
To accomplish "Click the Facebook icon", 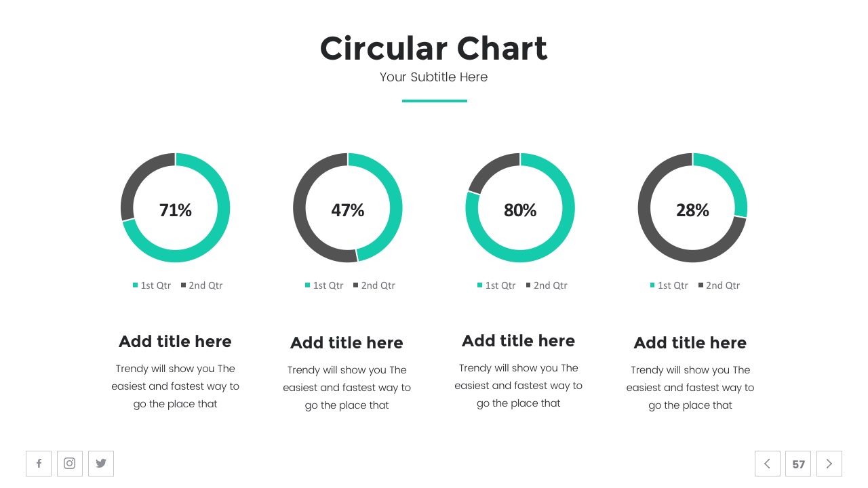I will 39,464.
